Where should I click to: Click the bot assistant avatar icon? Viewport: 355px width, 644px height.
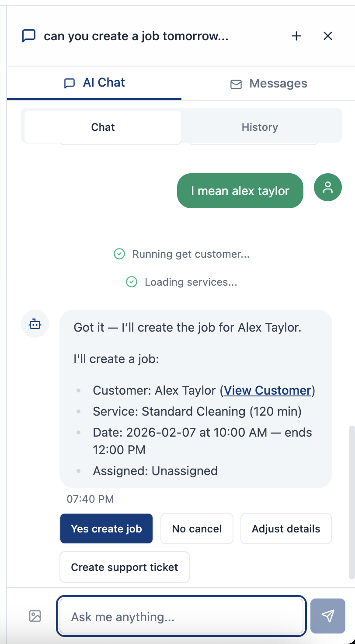pyautogui.click(x=35, y=324)
